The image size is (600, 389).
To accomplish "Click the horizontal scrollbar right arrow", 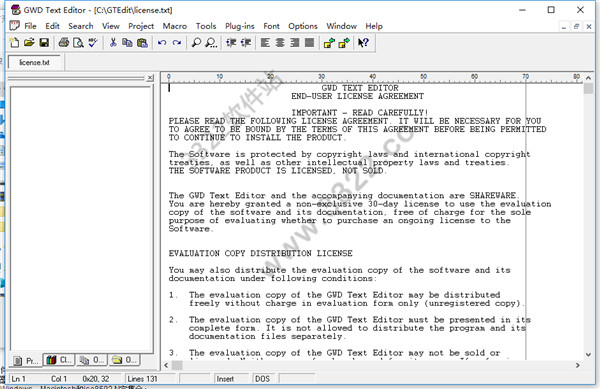I will click(577, 365).
